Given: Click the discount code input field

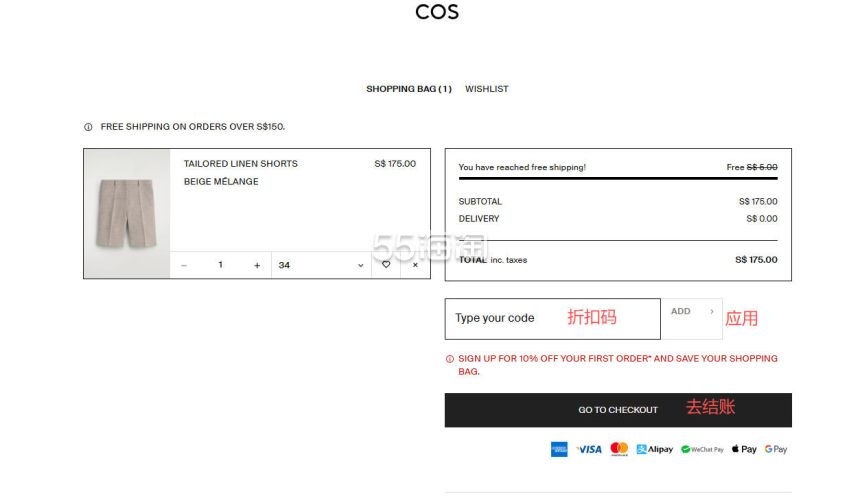Looking at the screenshot, I should click(552, 318).
